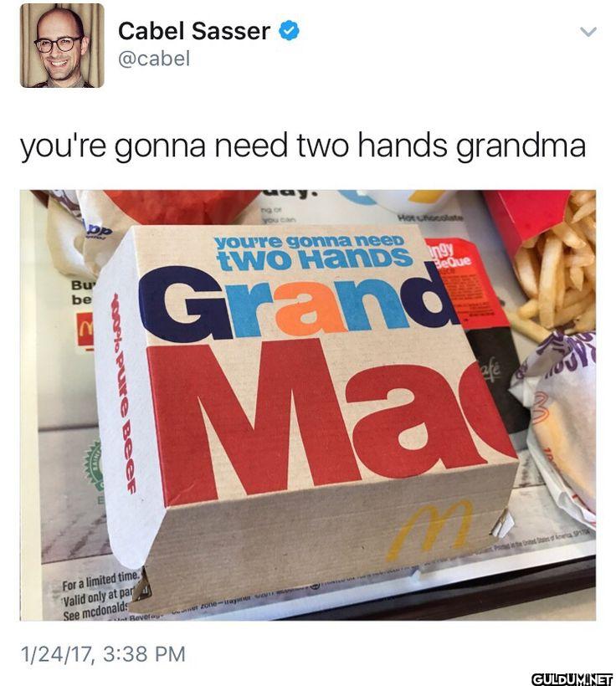Expand the tweet options chevron
Viewport: 616px width, 686px height.
(588, 32)
